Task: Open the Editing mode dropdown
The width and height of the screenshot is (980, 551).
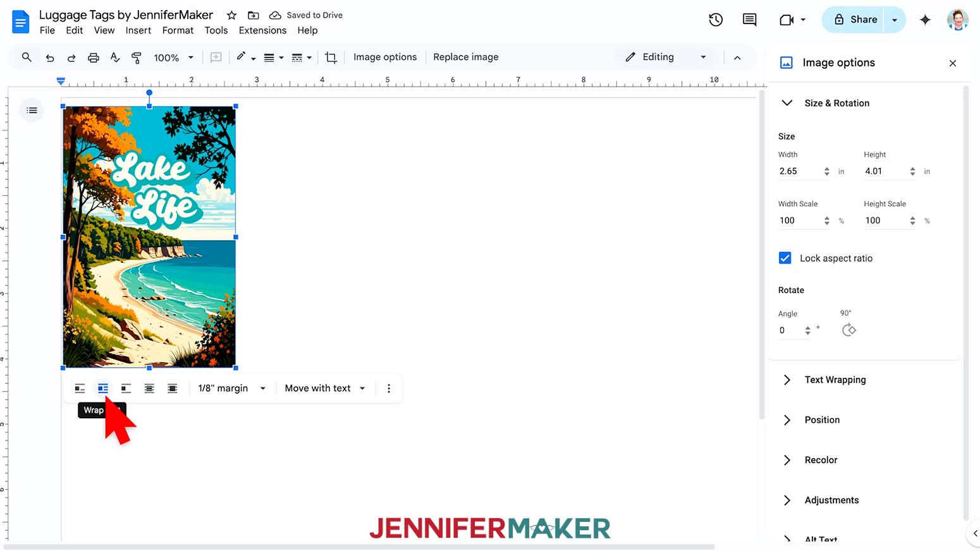Action: 666,57
